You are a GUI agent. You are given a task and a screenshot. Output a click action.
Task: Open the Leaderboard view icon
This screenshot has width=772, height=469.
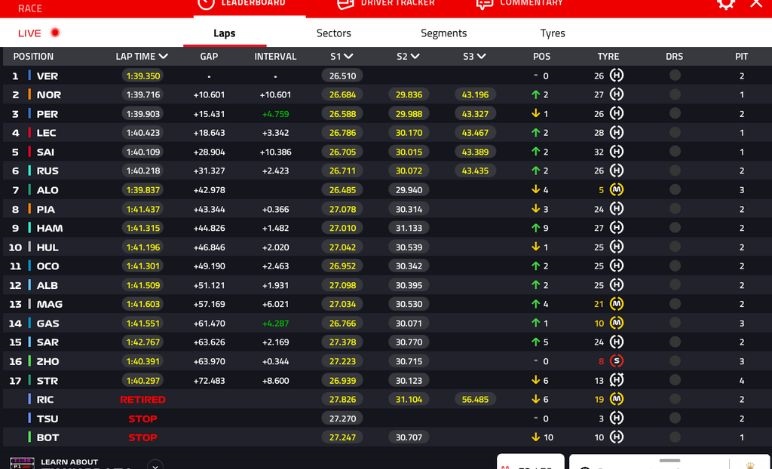(205, 3)
